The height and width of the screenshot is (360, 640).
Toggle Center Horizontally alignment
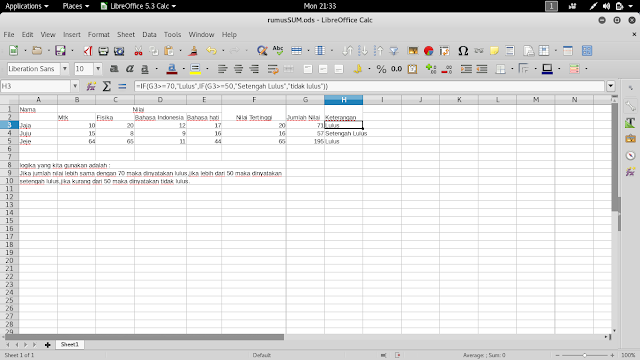click(238, 69)
